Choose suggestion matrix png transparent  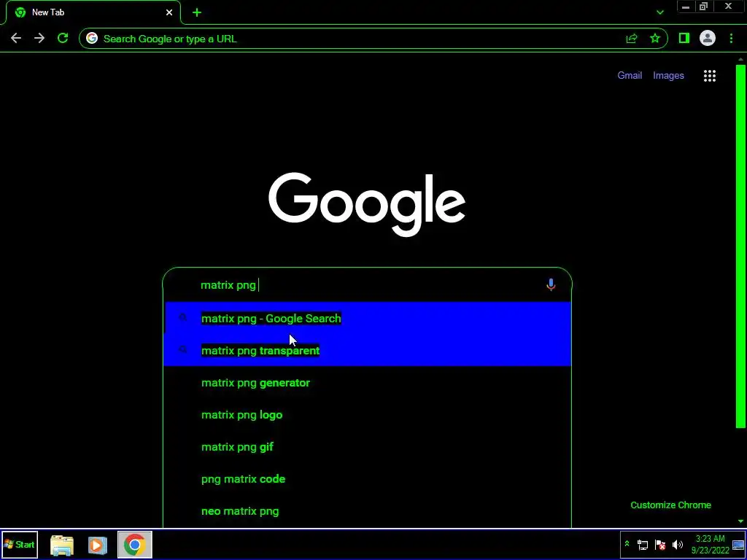point(367,351)
